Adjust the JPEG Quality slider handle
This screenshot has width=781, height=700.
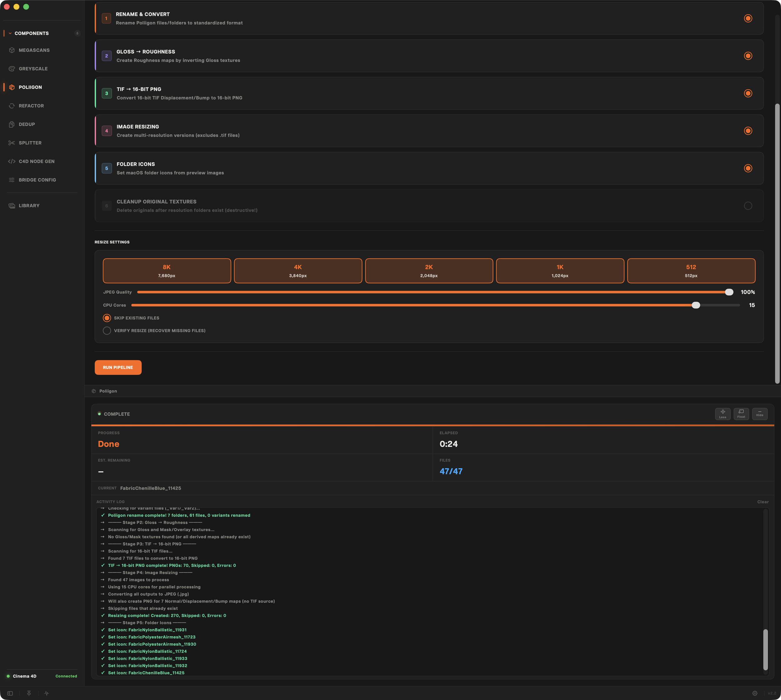(729, 292)
